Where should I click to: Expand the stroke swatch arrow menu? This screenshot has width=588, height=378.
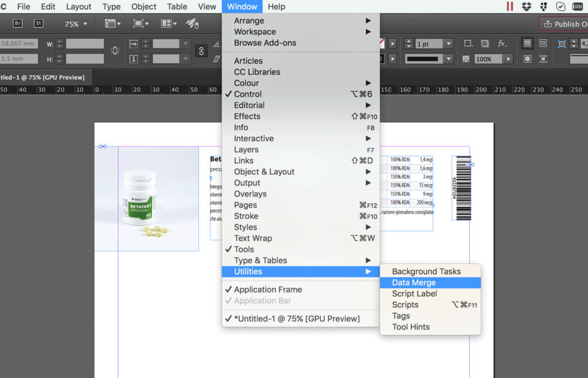click(392, 59)
